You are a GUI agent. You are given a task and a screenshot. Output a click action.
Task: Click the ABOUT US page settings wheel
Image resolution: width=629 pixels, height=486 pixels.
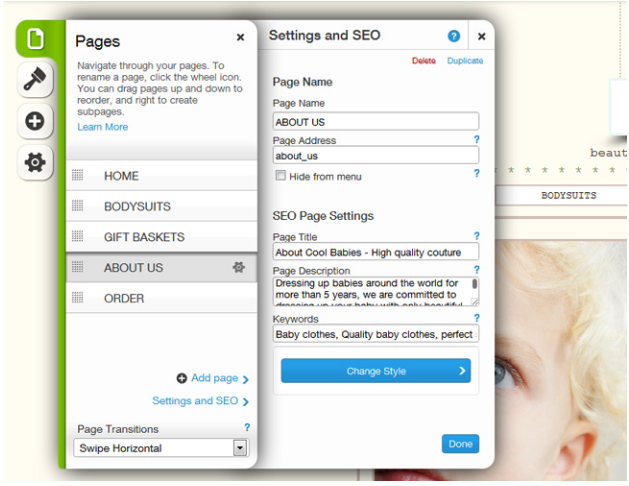tap(239, 267)
